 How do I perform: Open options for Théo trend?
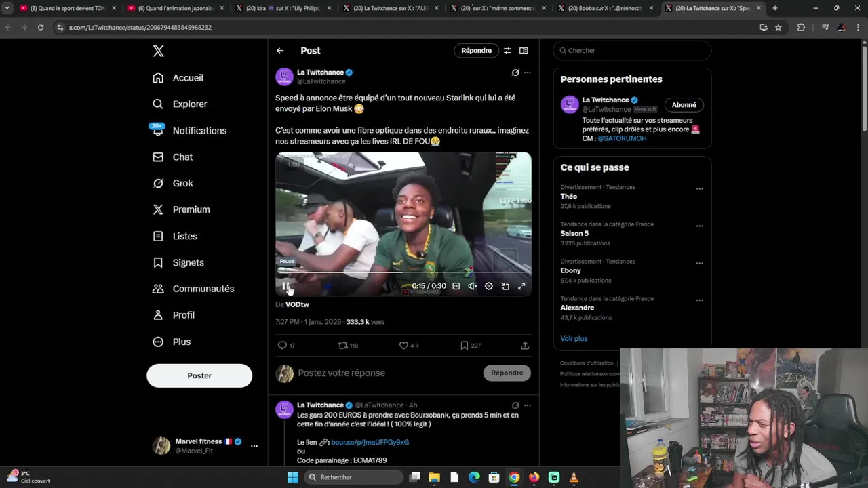pyautogui.click(x=699, y=189)
